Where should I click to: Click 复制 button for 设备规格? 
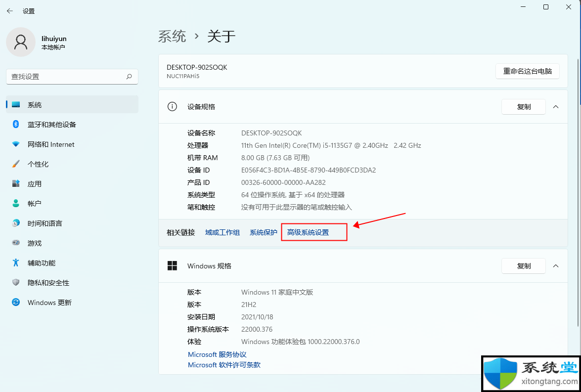524,107
